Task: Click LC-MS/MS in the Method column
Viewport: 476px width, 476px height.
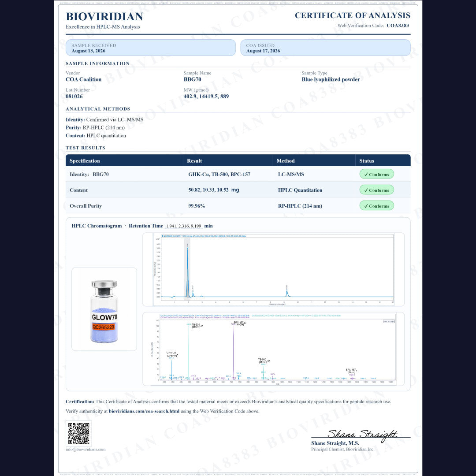Action: [x=291, y=174]
